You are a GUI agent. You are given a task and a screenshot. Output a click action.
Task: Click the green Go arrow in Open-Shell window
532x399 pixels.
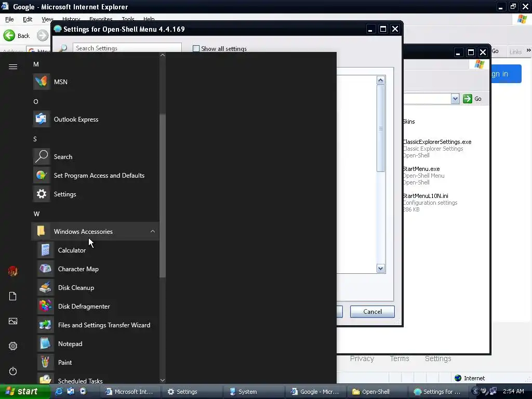click(x=468, y=99)
